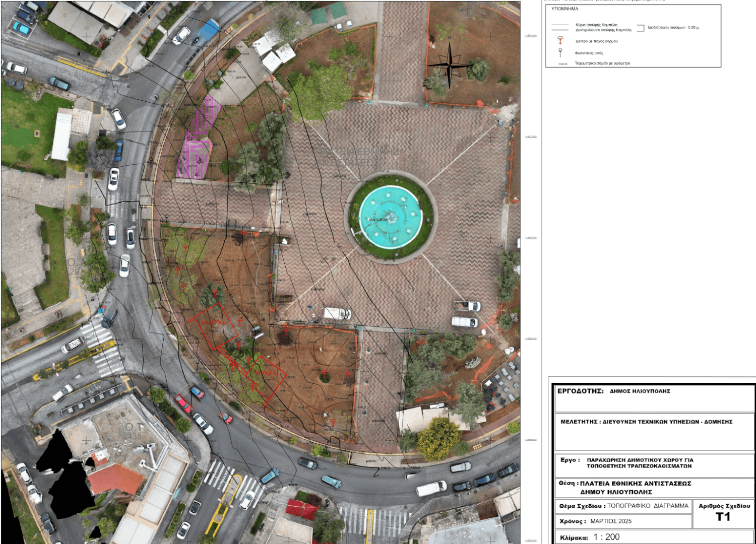Click the 1 : 200 scale value

coord(606,537)
